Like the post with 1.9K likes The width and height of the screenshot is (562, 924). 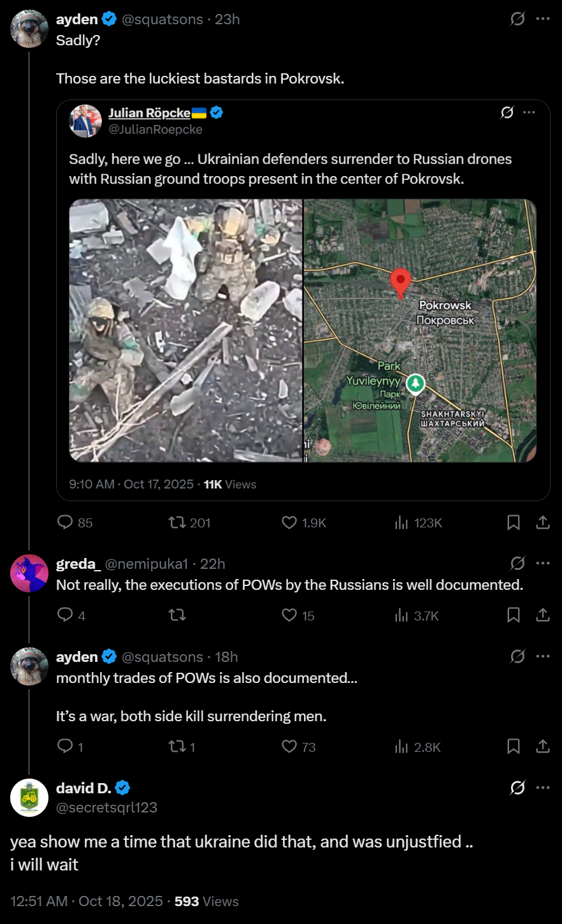[x=304, y=523]
